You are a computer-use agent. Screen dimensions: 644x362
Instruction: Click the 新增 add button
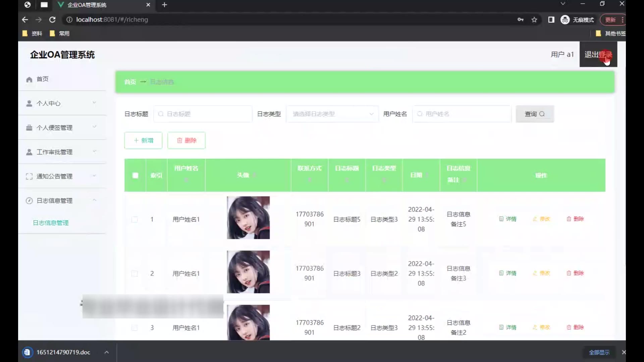pos(143,140)
